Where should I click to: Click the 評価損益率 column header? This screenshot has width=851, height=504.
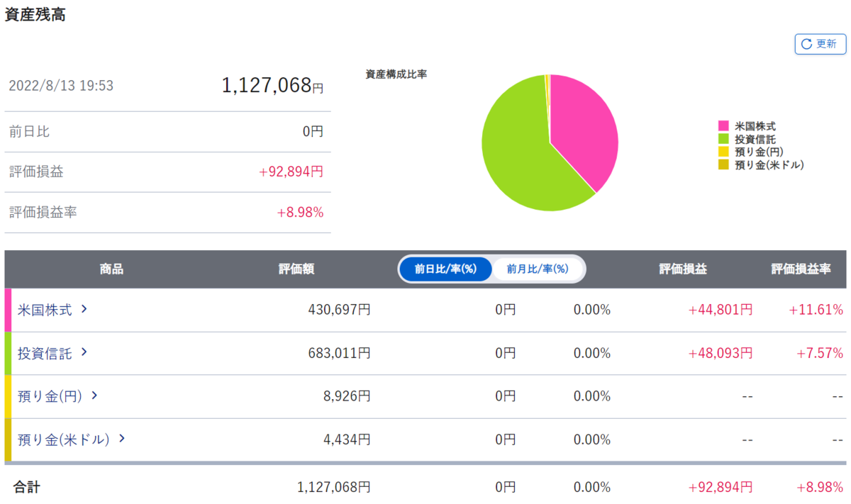pyautogui.click(x=801, y=269)
